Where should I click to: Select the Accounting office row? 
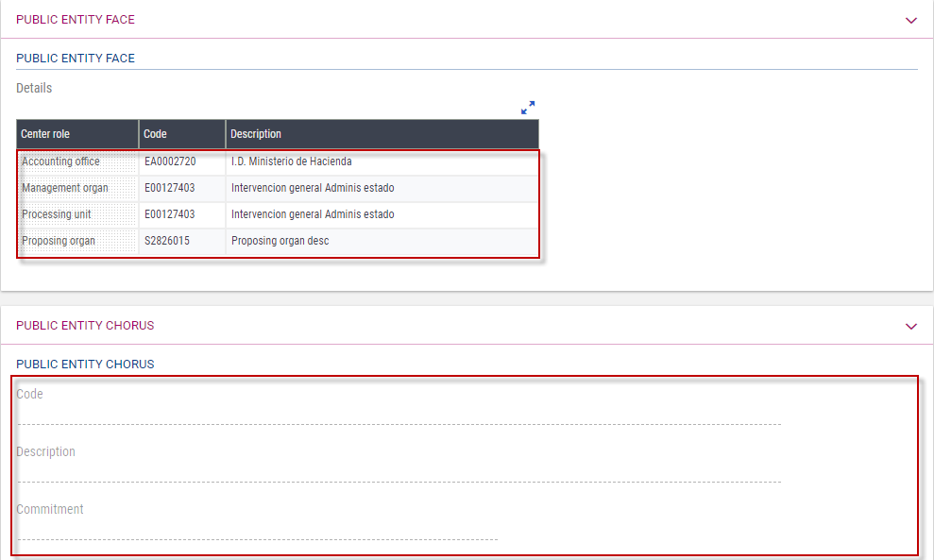[61, 161]
